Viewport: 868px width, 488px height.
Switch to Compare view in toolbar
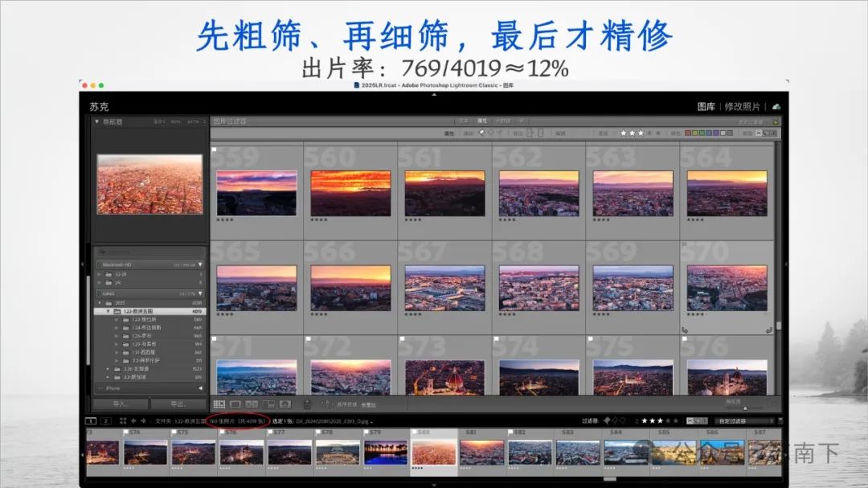click(x=252, y=404)
